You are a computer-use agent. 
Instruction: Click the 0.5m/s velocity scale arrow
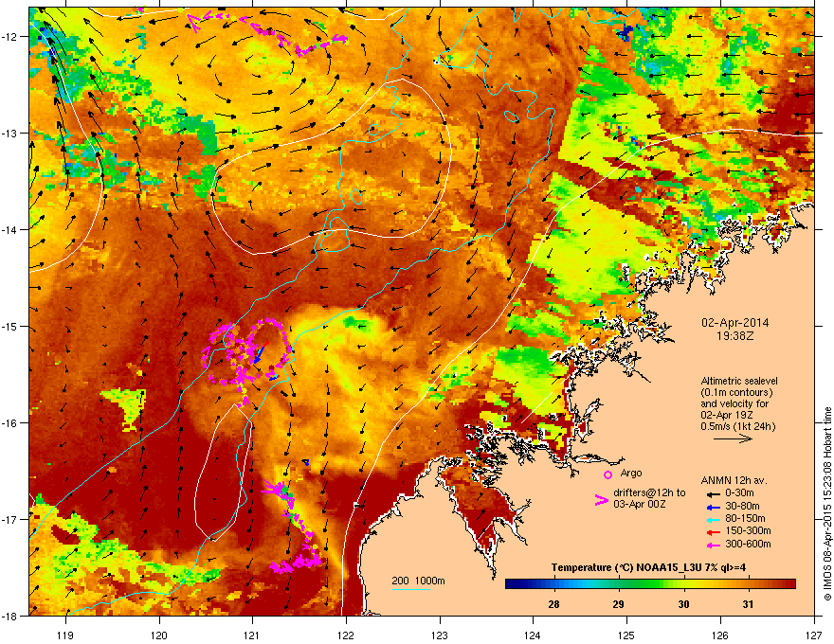pyautogui.click(x=733, y=438)
